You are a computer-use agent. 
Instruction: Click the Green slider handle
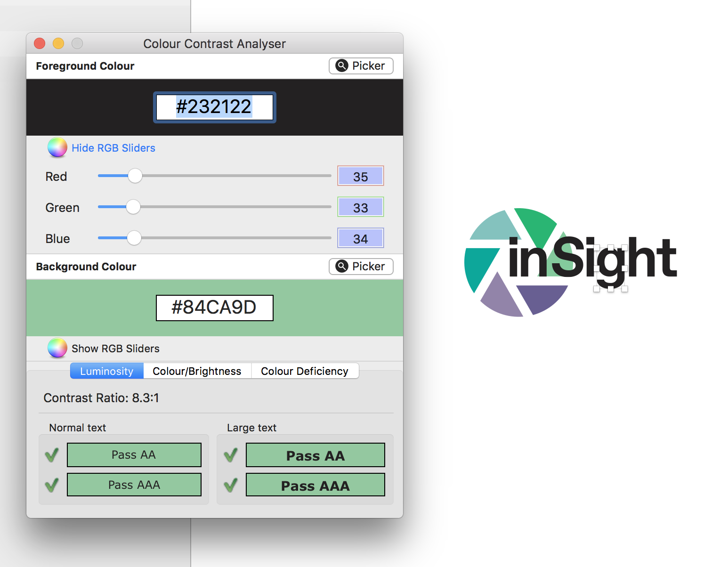click(133, 207)
